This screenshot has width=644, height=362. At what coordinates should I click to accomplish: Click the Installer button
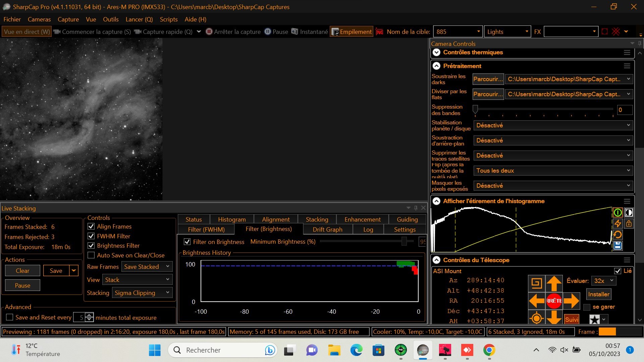pos(599,294)
